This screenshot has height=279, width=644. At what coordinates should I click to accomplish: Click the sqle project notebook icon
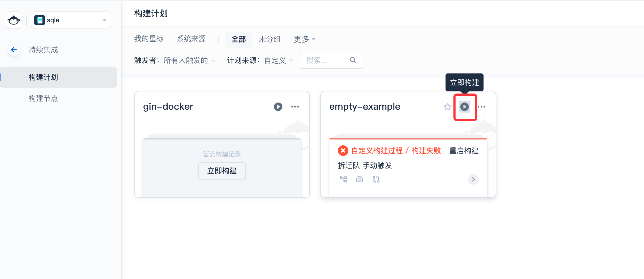[40, 20]
